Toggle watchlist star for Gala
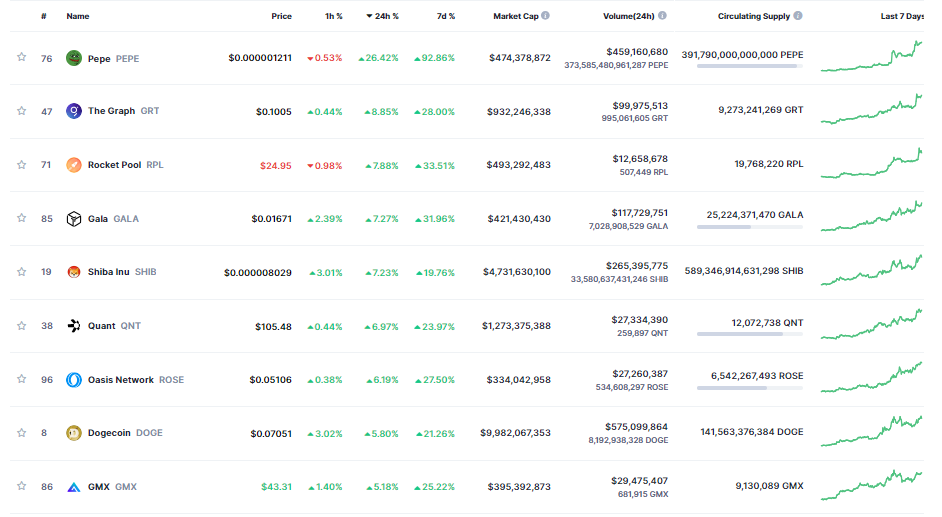The width and height of the screenshot is (942, 517). (x=22, y=217)
